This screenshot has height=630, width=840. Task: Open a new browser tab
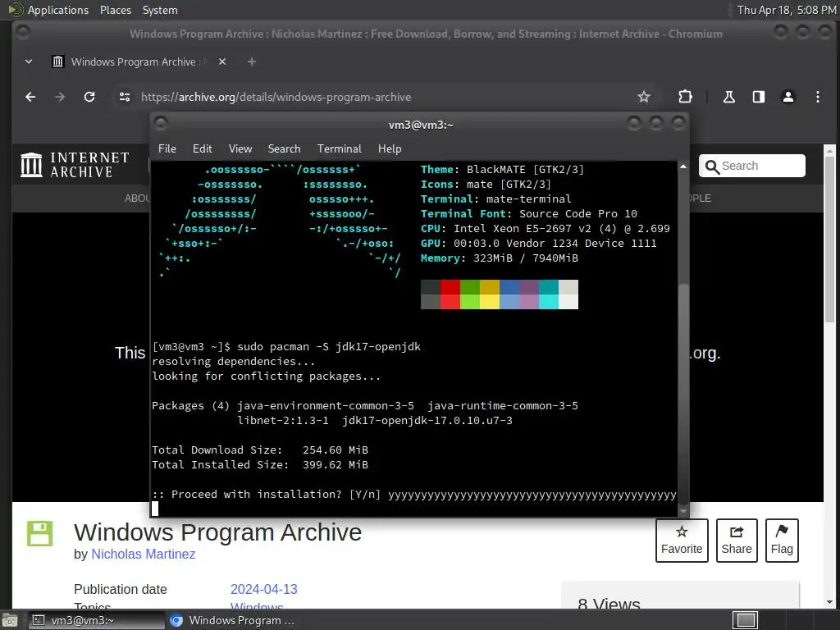tap(251, 62)
